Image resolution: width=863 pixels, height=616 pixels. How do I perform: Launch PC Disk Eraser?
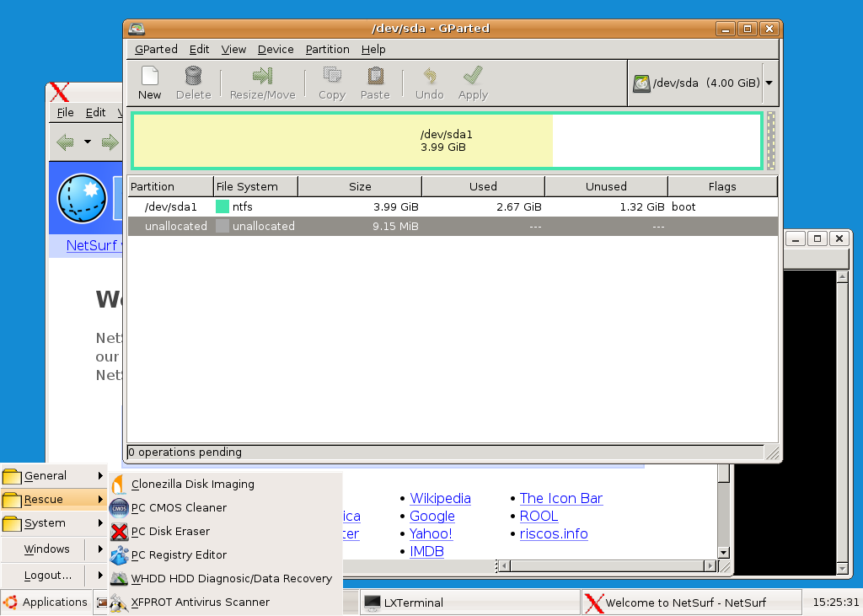(226, 531)
